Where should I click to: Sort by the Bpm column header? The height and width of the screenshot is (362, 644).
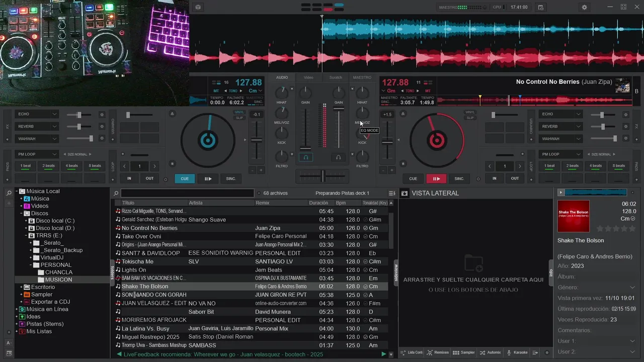348,203
